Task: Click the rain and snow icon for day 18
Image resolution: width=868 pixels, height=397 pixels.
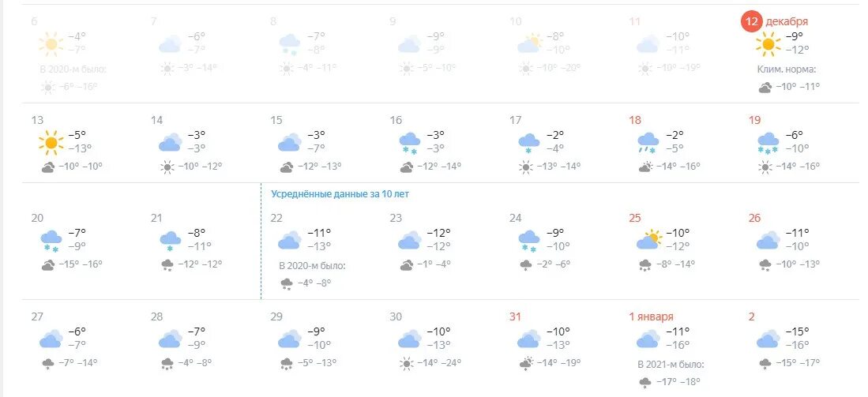Action: (648, 143)
